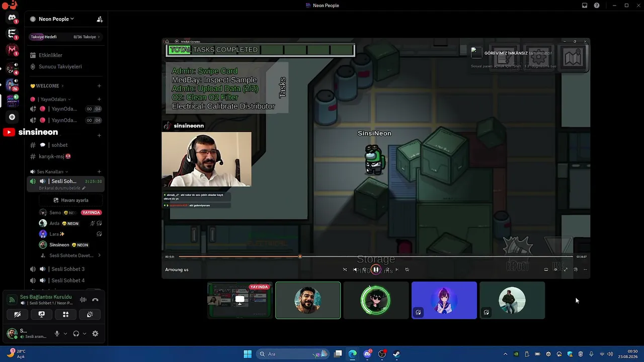This screenshot has width=644, height=362.
Task: Toggle the camera on or off
Action: tap(17, 314)
